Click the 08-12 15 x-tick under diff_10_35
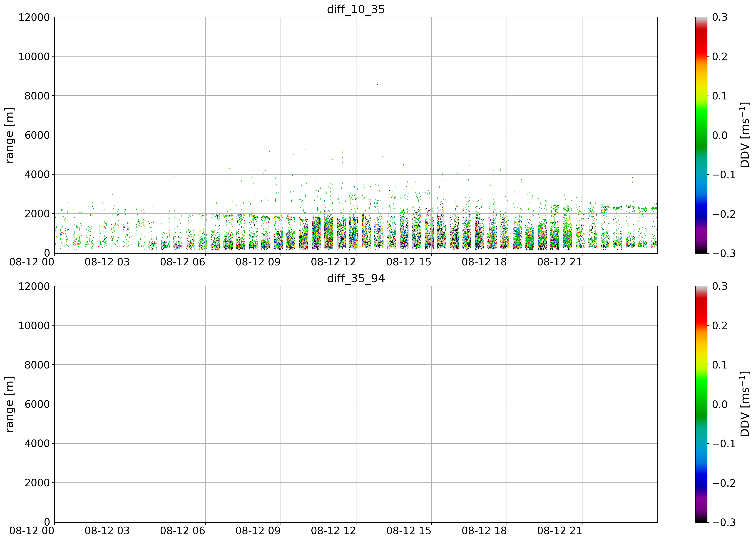756x541 pixels. pos(409,262)
